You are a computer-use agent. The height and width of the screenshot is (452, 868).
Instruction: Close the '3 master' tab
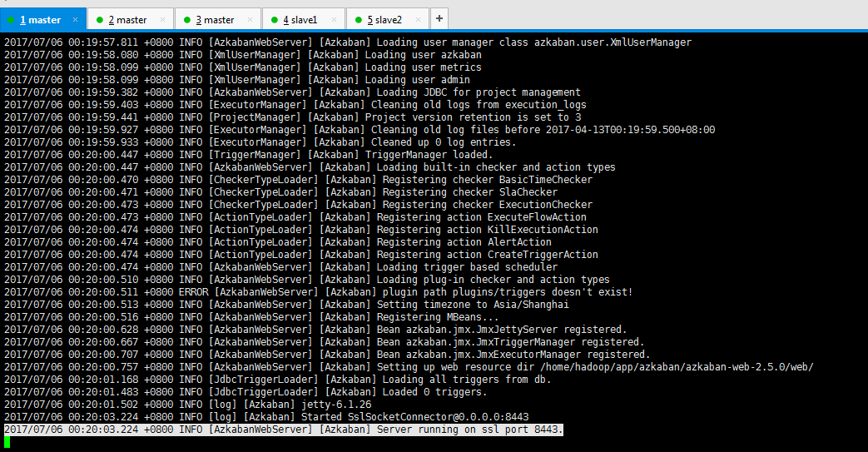point(250,19)
